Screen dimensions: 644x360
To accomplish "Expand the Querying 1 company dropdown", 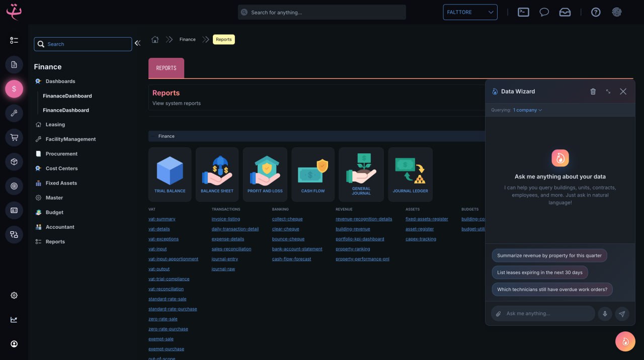I will (527, 110).
